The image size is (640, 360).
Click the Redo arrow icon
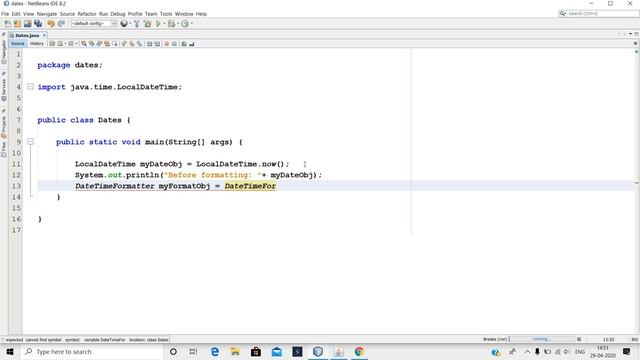click(x=61, y=24)
